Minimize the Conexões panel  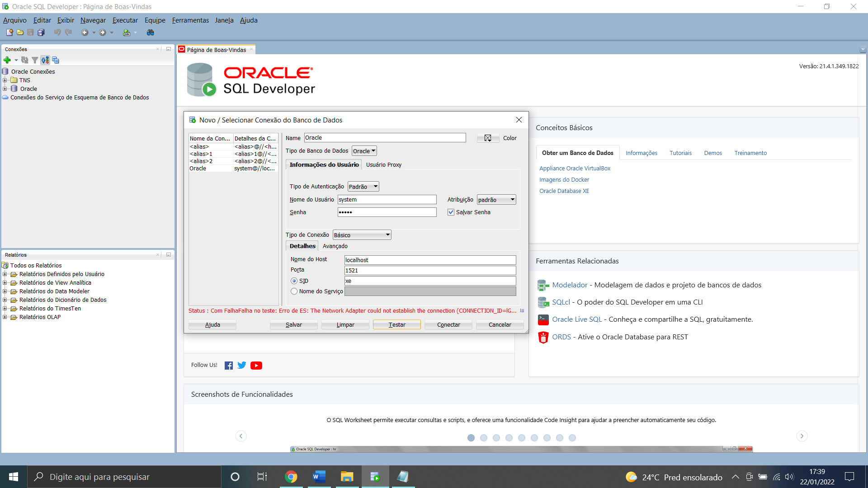coord(169,49)
